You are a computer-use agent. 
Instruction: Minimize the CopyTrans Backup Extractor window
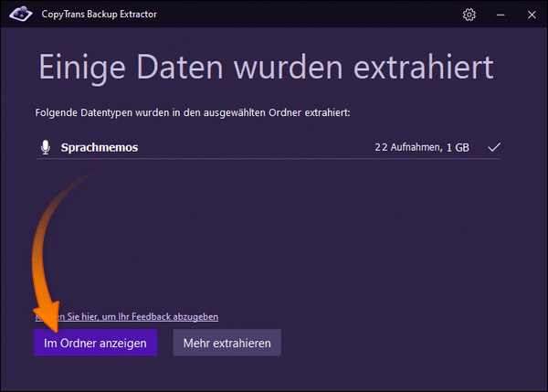click(x=501, y=15)
